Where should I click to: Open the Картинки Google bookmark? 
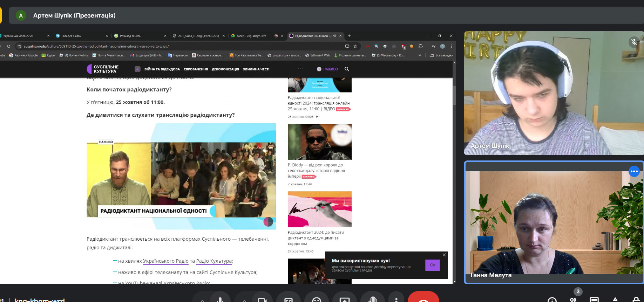23,55
